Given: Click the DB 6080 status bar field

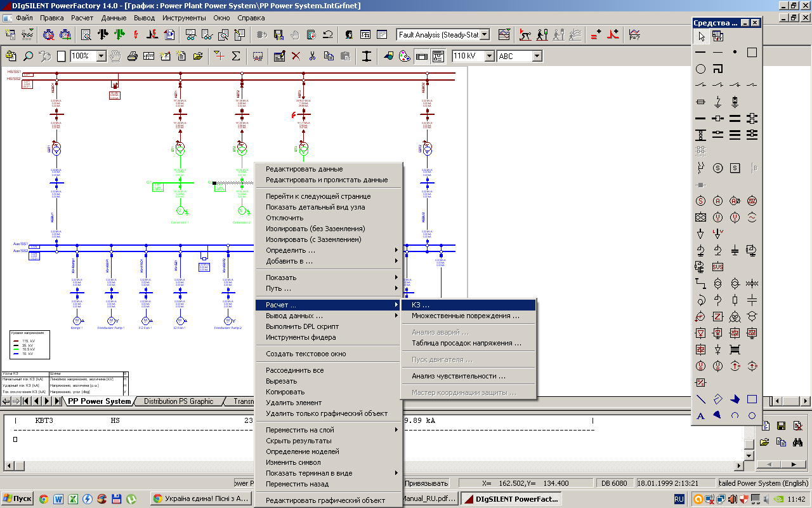Looking at the screenshot, I should (614, 483).
